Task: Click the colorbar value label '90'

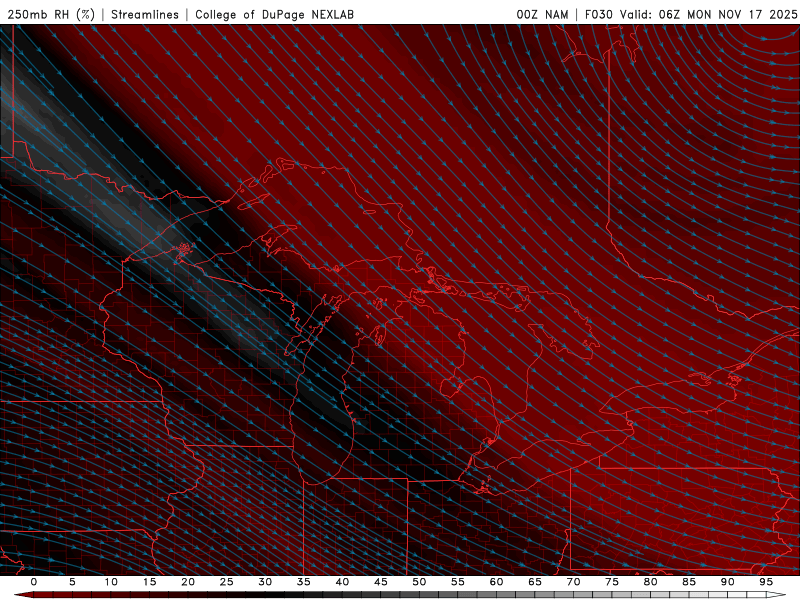Action: 727,582
